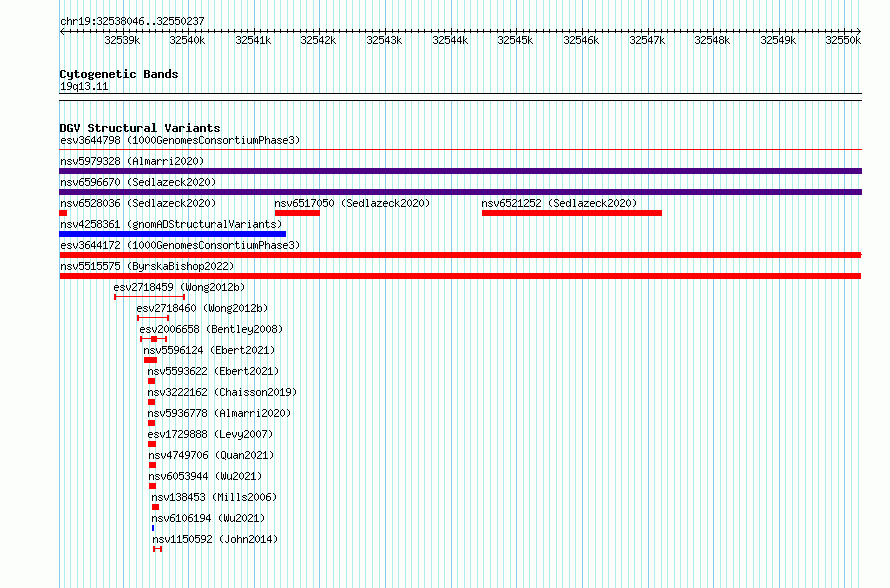Viewport: 890px width, 588px height.
Task: Click the 32541k ruler tick label
Action: (253, 40)
